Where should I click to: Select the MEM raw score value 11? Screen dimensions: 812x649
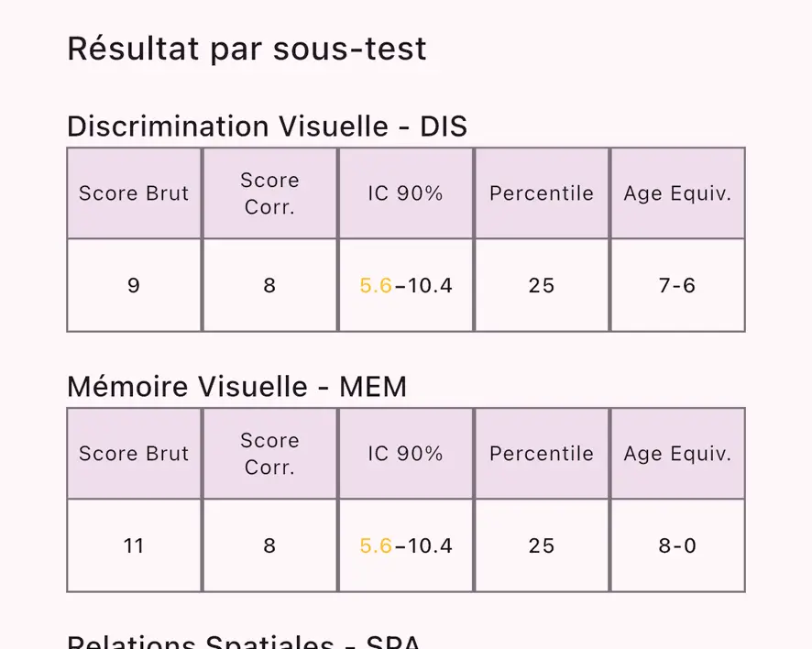[x=134, y=546]
